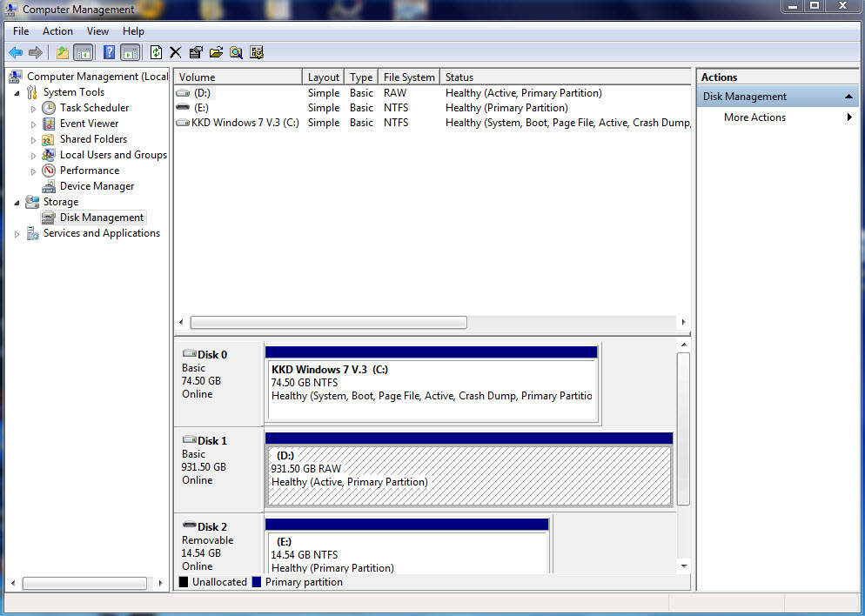Expand the Event Viewer node arrow
865x616 pixels.
pos(33,124)
